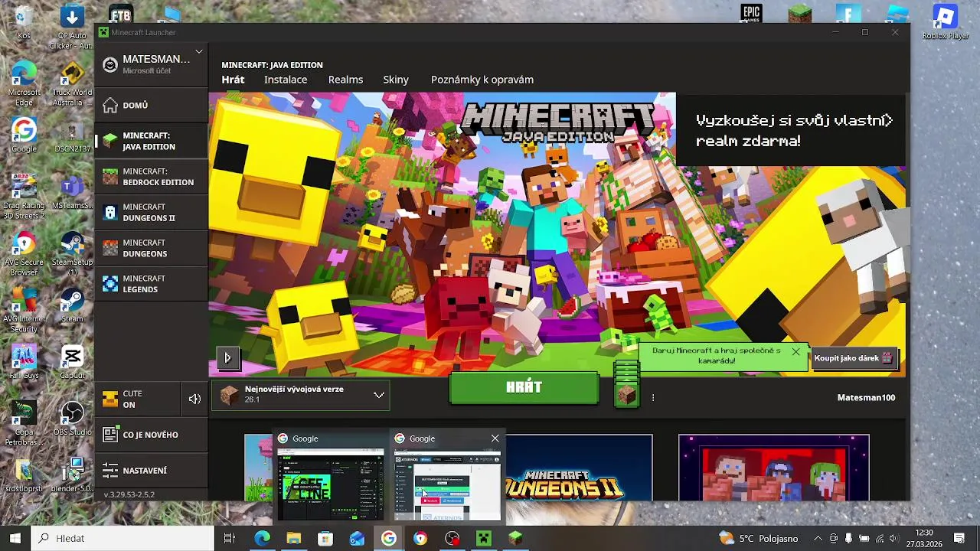Open Microsoft Store from the taskbar

[325, 538]
